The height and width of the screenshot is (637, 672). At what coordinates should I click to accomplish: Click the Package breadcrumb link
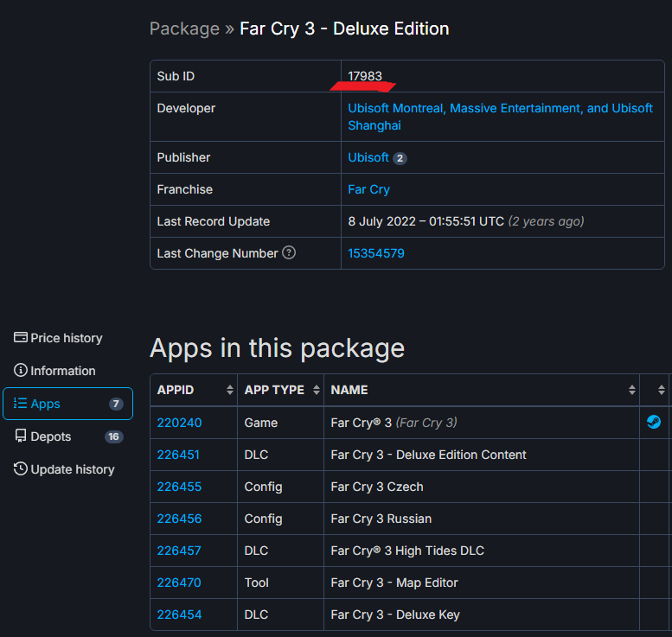pos(184,29)
